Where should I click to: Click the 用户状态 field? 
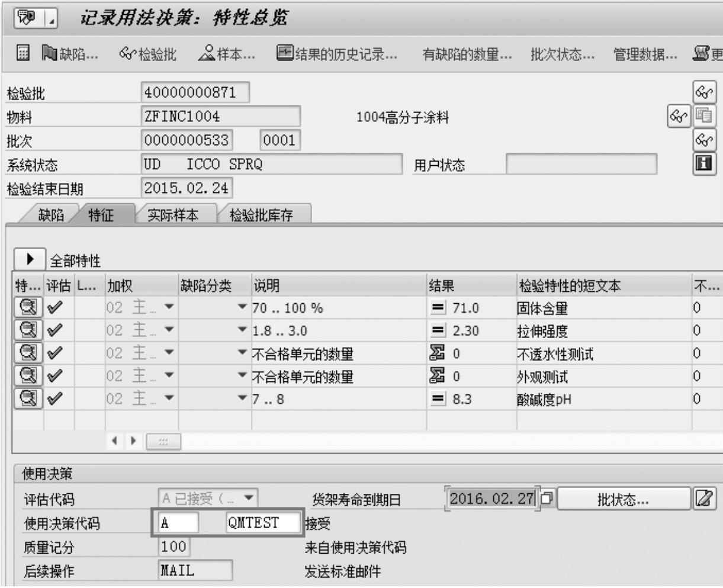[581, 164]
